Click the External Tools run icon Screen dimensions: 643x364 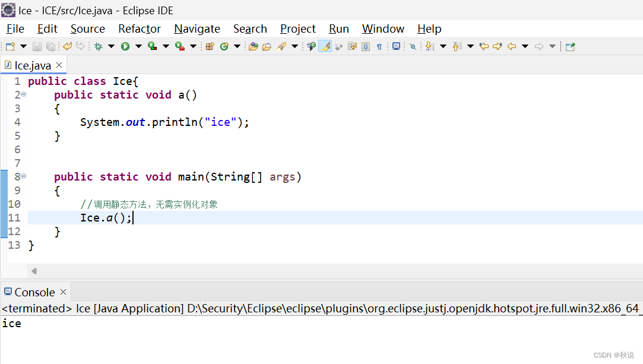pyautogui.click(x=180, y=46)
